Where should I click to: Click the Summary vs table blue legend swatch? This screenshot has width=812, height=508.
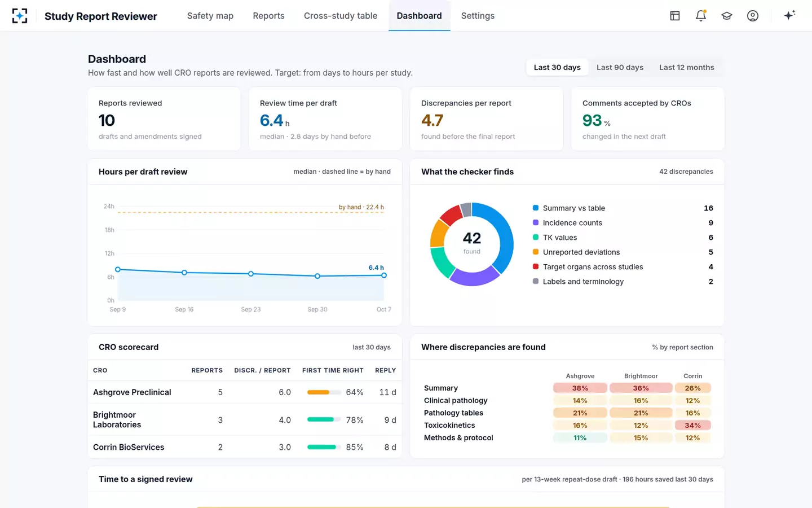536,208
